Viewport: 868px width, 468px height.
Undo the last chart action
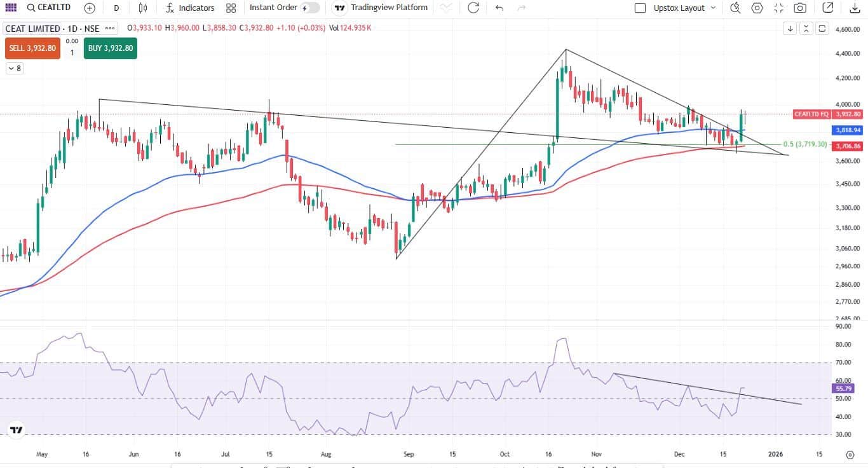point(499,8)
